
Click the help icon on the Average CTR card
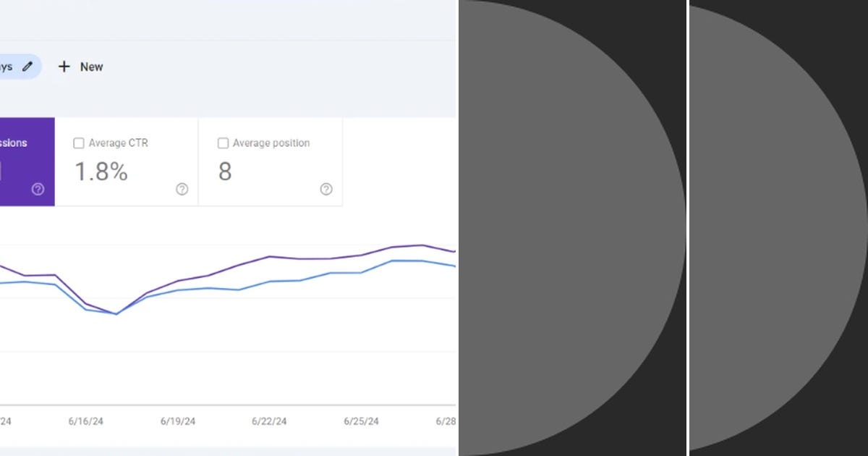click(x=182, y=189)
